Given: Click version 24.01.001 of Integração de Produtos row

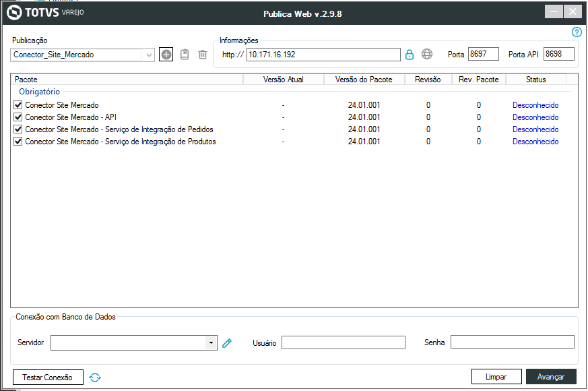Looking at the screenshot, I should [364, 142].
